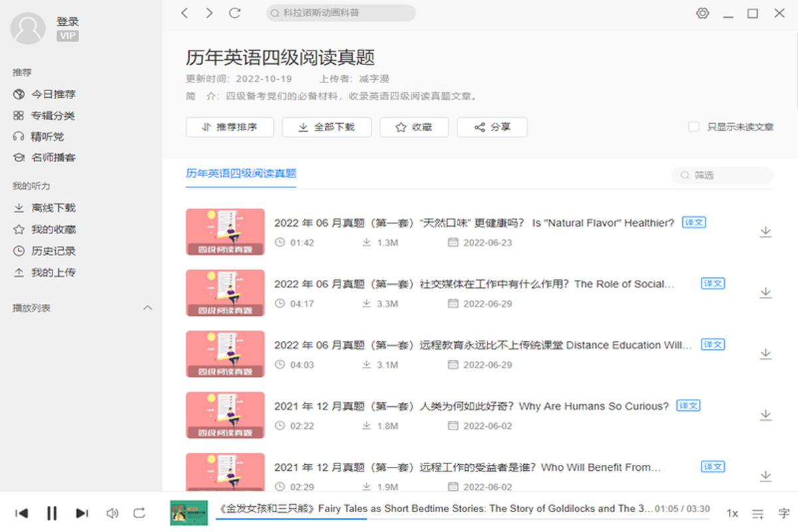Open the 推荐排序 sort options
This screenshot has width=798, height=532.
pyautogui.click(x=229, y=128)
